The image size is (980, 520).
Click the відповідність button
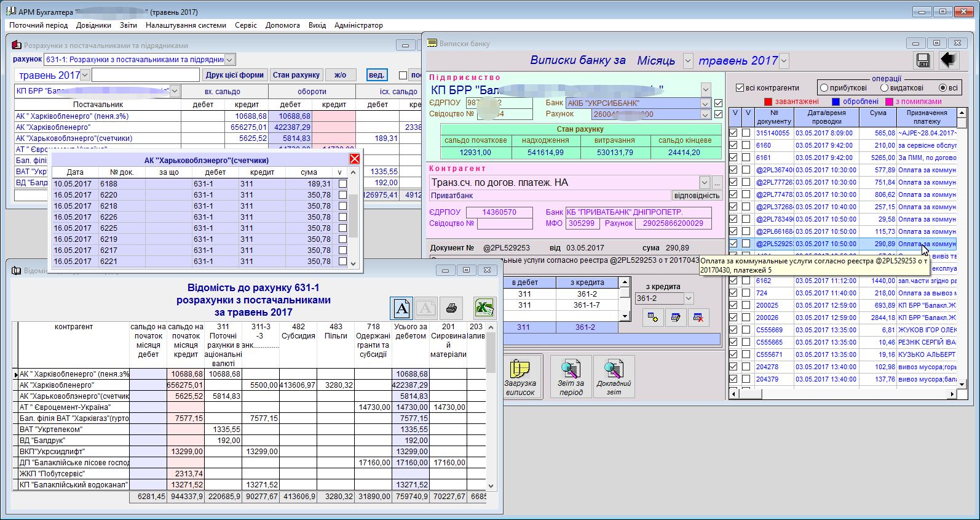[x=697, y=196]
